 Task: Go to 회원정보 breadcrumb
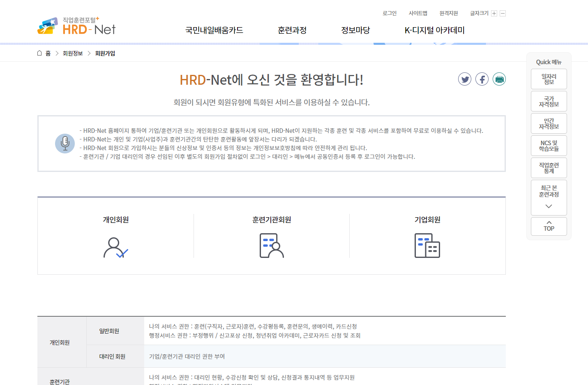click(x=73, y=53)
